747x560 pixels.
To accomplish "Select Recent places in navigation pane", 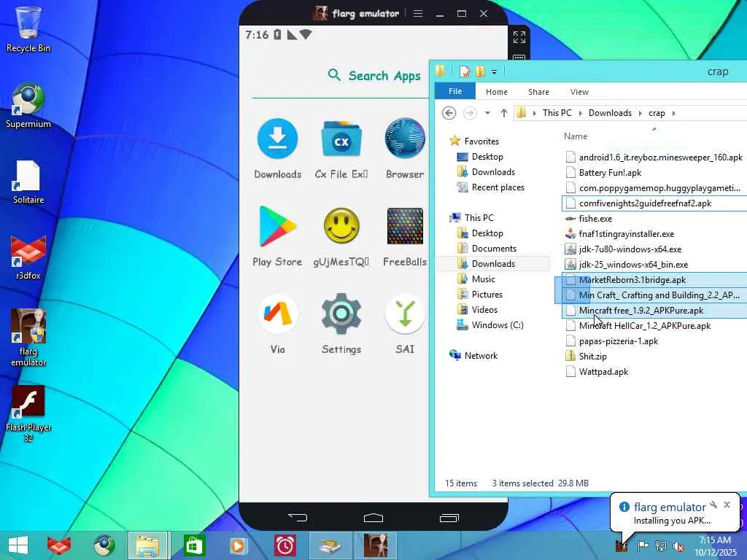I will (x=498, y=187).
